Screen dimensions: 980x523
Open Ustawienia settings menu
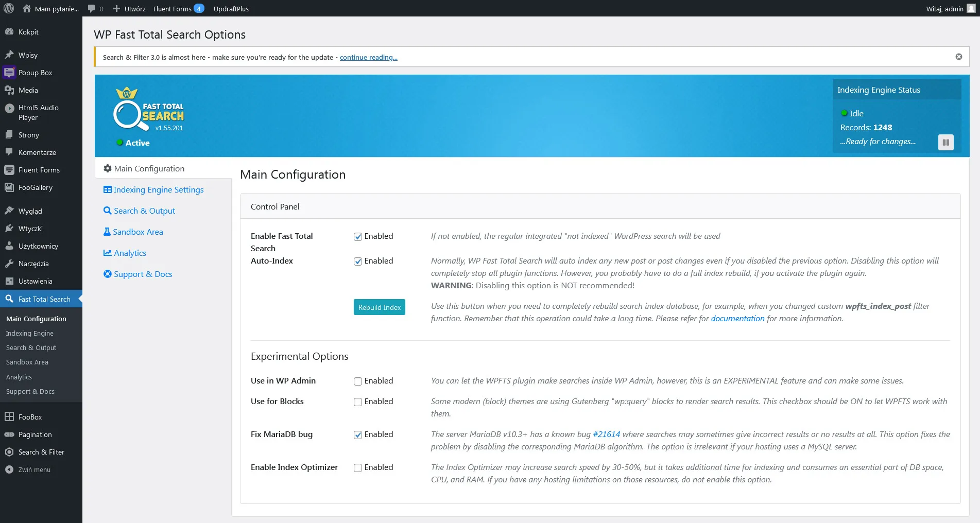coord(35,281)
